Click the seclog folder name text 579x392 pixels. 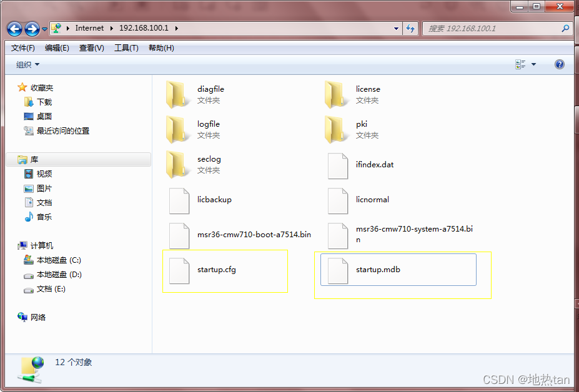(209, 159)
